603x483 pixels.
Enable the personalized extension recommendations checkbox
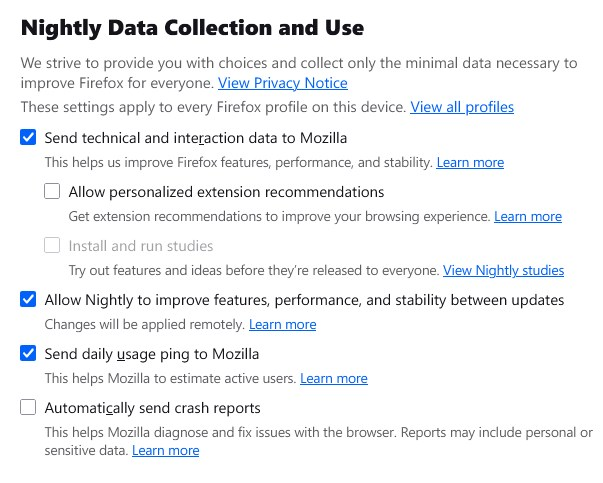pos(52,192)
